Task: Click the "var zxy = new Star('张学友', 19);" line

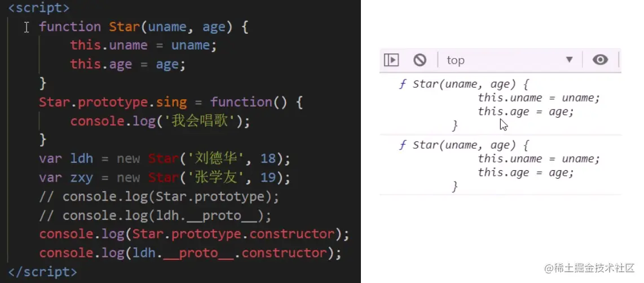Action: click(165, 178)
